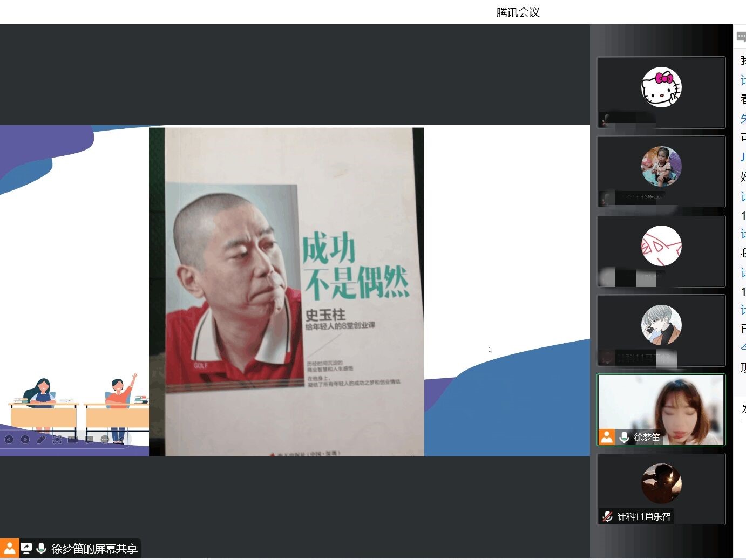Select the Hello Kitty avatar participant tile
This screenshot has height=560, width=746.
(661, 92)
